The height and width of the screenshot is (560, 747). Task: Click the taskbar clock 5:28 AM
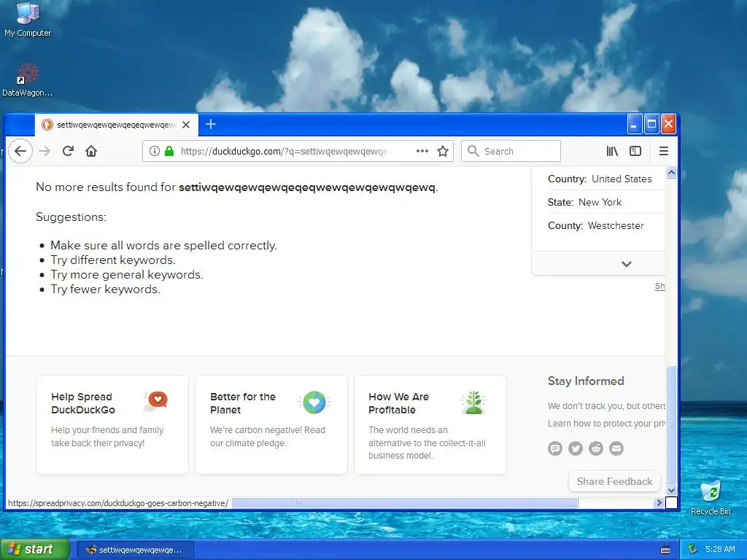tap(720, 550)
